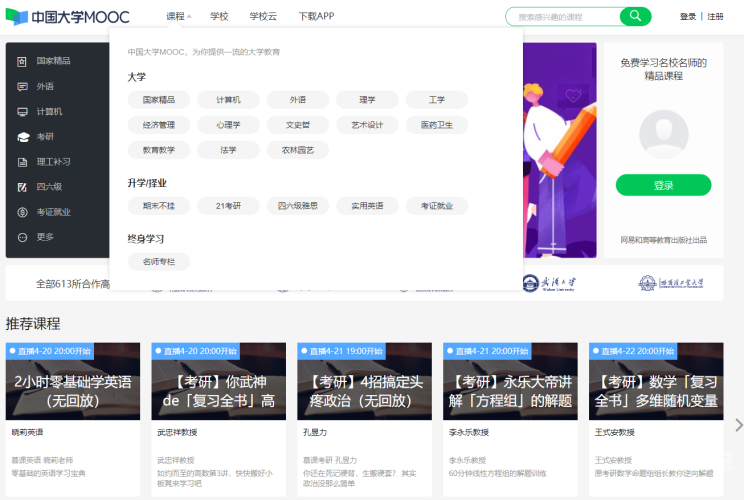Open the 永乐大帝讲解方程组 course thumbnail
The image size is (744, 500).
(510, 381)
